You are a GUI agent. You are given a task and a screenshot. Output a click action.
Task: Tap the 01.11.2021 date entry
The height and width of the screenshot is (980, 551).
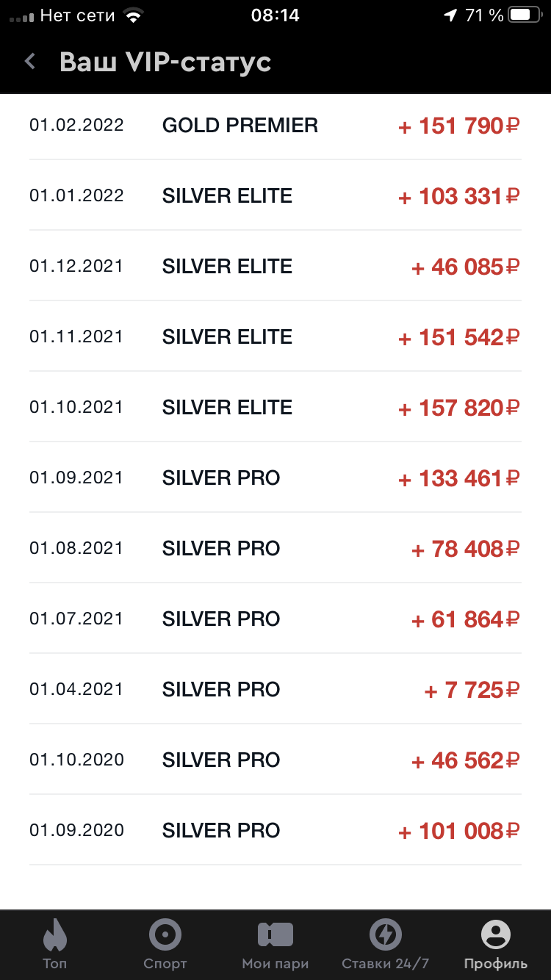tap(76, 337)
